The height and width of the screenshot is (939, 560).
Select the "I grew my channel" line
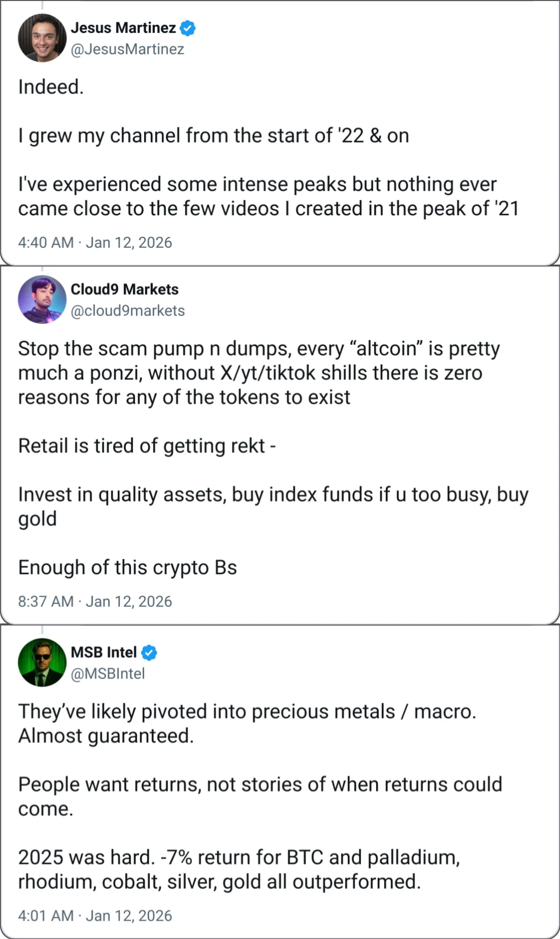pyautogui.click(x=213, y=136)
